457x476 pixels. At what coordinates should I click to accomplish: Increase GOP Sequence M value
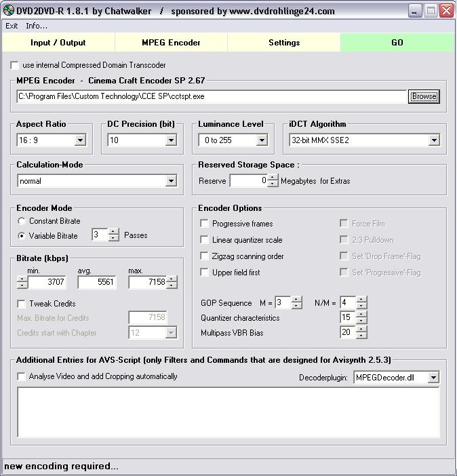(297, 300)
